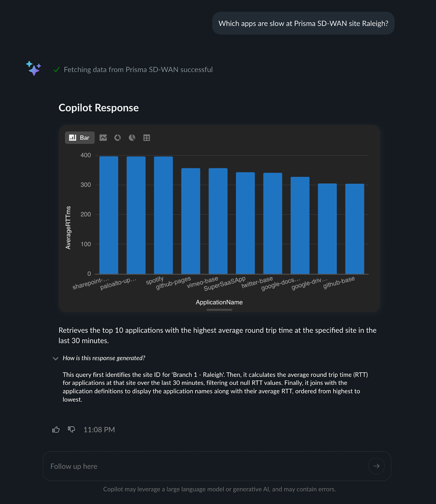This screenshot has width=436, height=504.
Task: Switch to the pie chart visualization
Action: point(132,137)
